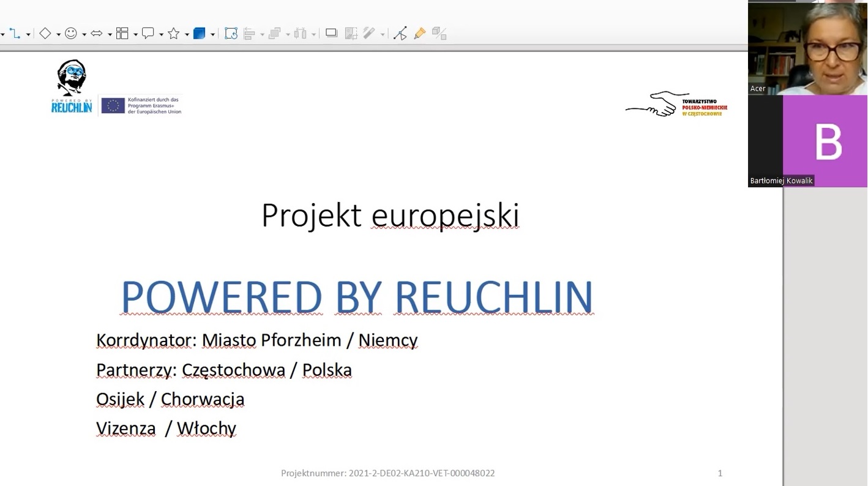Image resolution: width=868 pixels, height=486 pixels.
Task: Open the Distribute dropdown arrow
Action: [x=313, y=35]
